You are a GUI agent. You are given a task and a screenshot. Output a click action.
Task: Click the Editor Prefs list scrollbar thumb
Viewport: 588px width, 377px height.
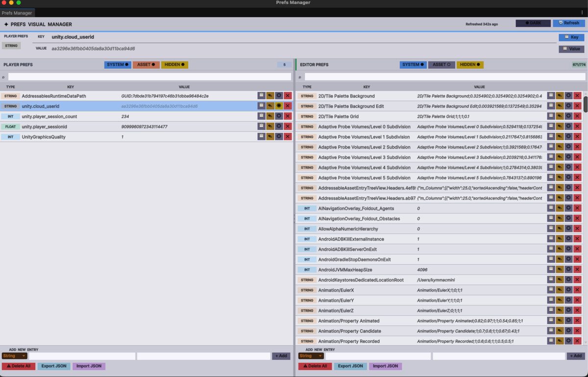[586, 104]
